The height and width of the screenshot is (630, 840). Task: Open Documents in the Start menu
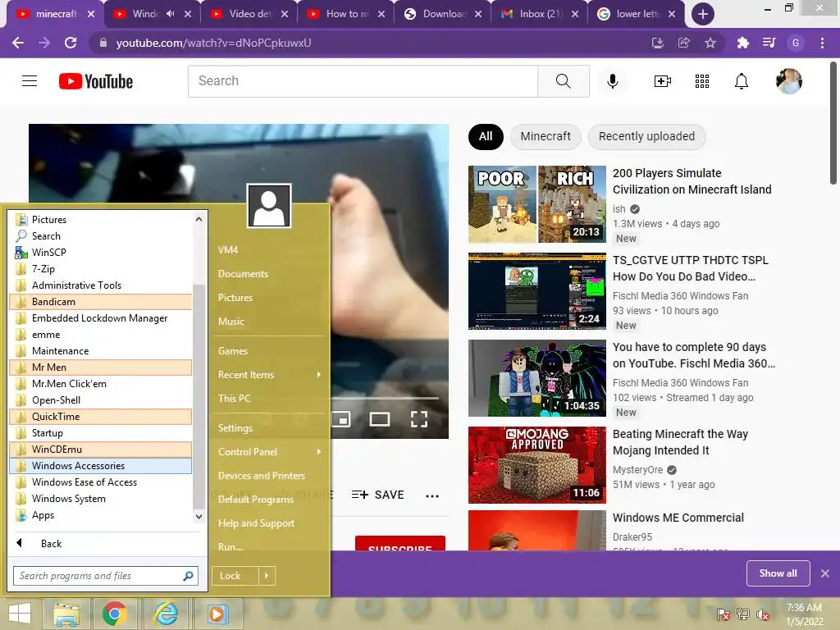pyautogui.click(x=243, y=274)
